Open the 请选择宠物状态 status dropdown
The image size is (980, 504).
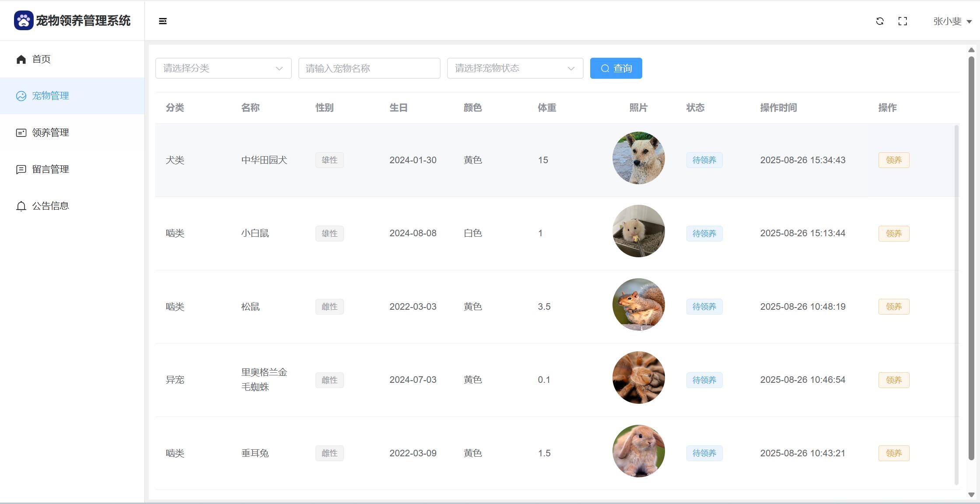point(515,68)
